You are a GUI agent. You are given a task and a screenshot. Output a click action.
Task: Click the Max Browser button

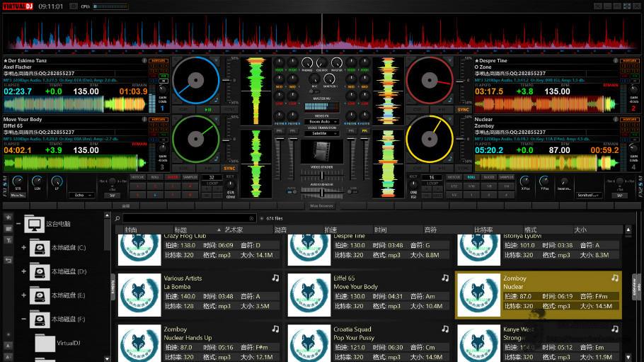coord(321,205)
